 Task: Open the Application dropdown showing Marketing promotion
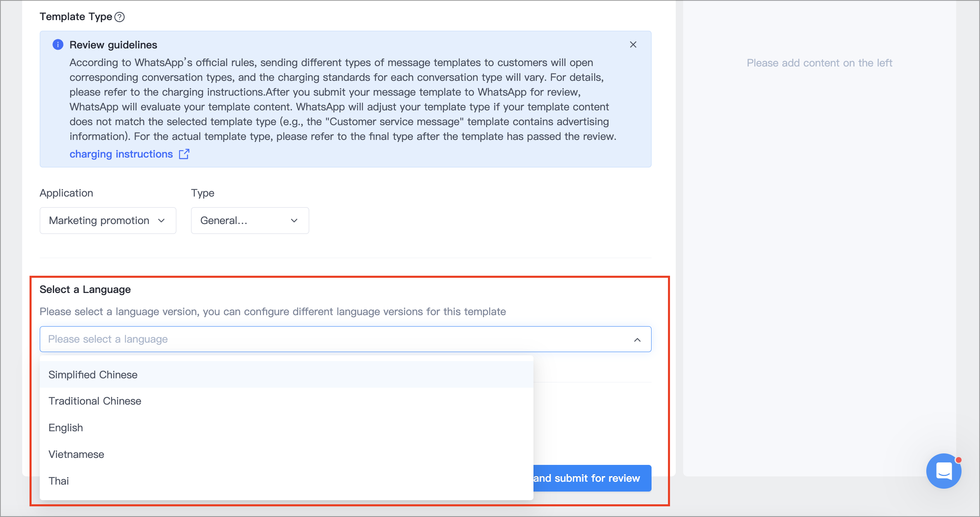(x=108, y=220)
